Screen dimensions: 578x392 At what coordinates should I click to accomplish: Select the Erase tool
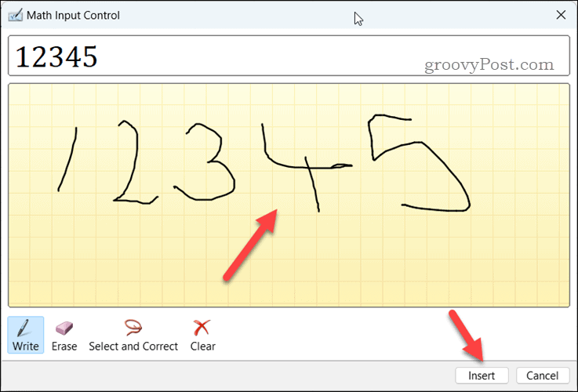[64, 335]
